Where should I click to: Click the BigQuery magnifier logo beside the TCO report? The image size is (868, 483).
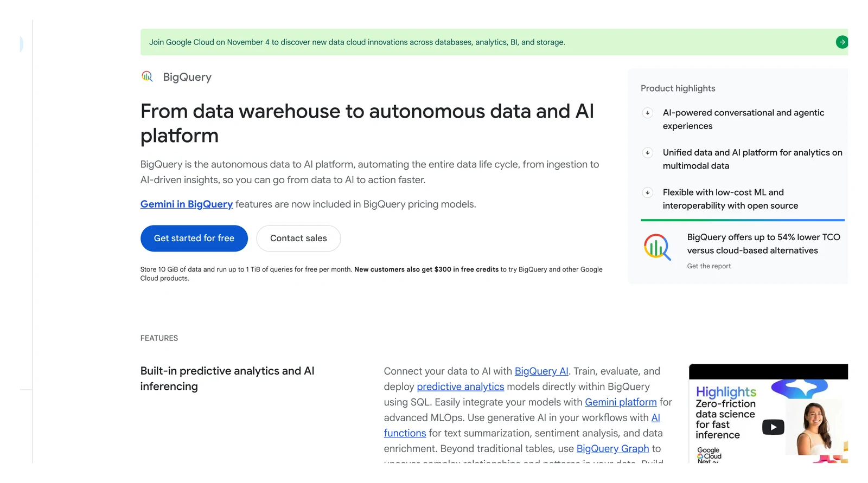tap(658, 247)
